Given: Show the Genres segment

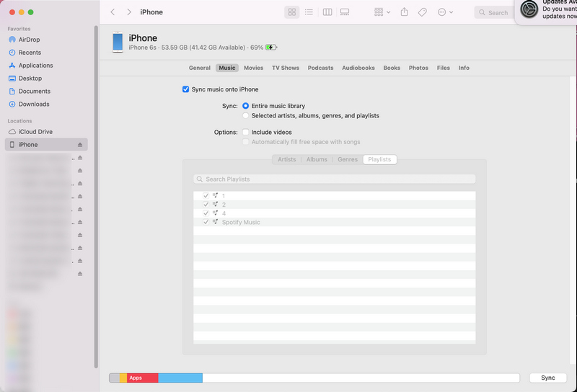Looking at the screenshot, I should (348, 159).
